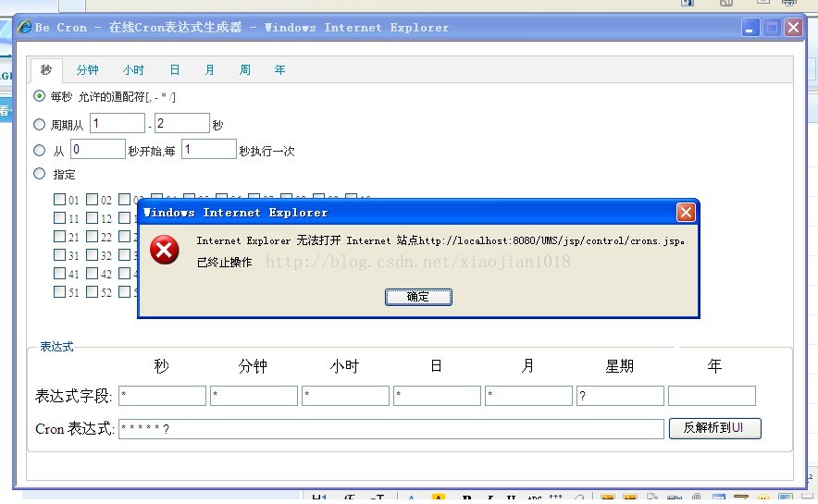This screenshot has width=818, height=504.
Task: Close the Be Cron IE window
Action: tap(793, 27)
